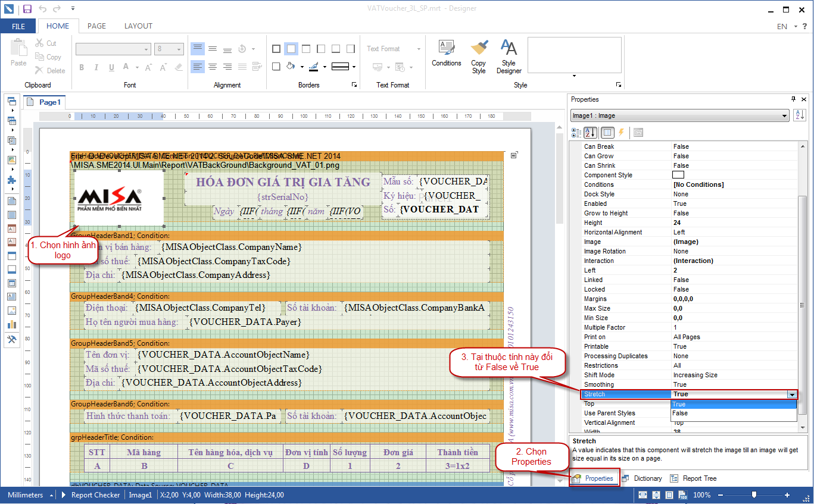Choose the border line style icon
The image size is (814, 504).
coord(340,67)
